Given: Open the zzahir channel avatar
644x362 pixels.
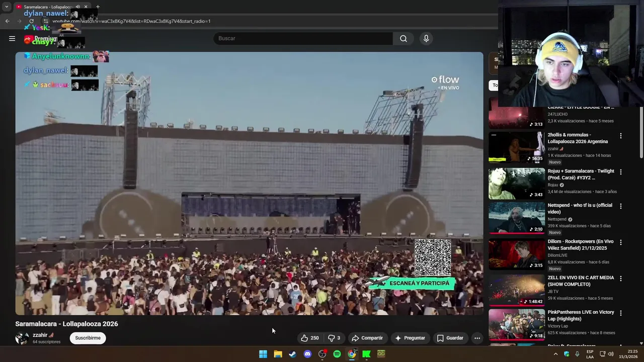Looking at the screenshot, I should 22,338.
